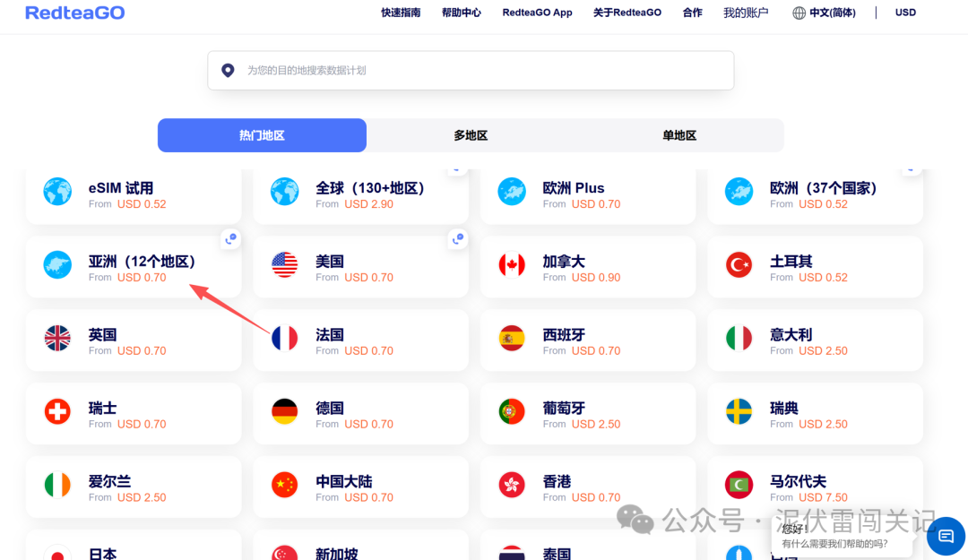Screen dimensions: 968x560
Task: Click the location pin icon in search bar
Action: [x=228, y=70]
